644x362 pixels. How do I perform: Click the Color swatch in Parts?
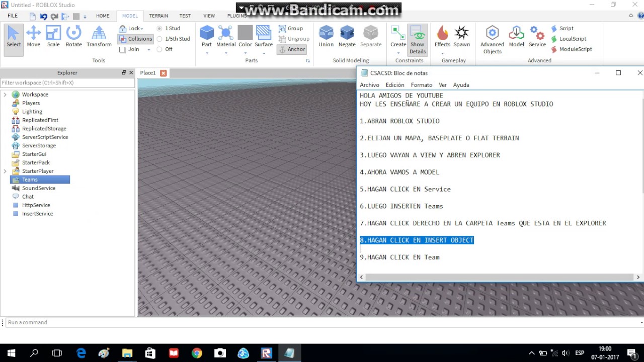(245, 33)
